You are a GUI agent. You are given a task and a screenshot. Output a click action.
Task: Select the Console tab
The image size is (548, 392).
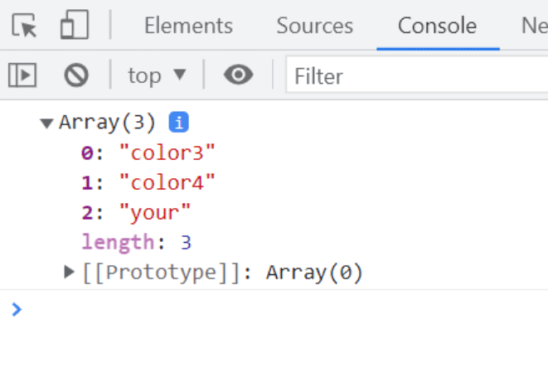[x=437, y=26]
